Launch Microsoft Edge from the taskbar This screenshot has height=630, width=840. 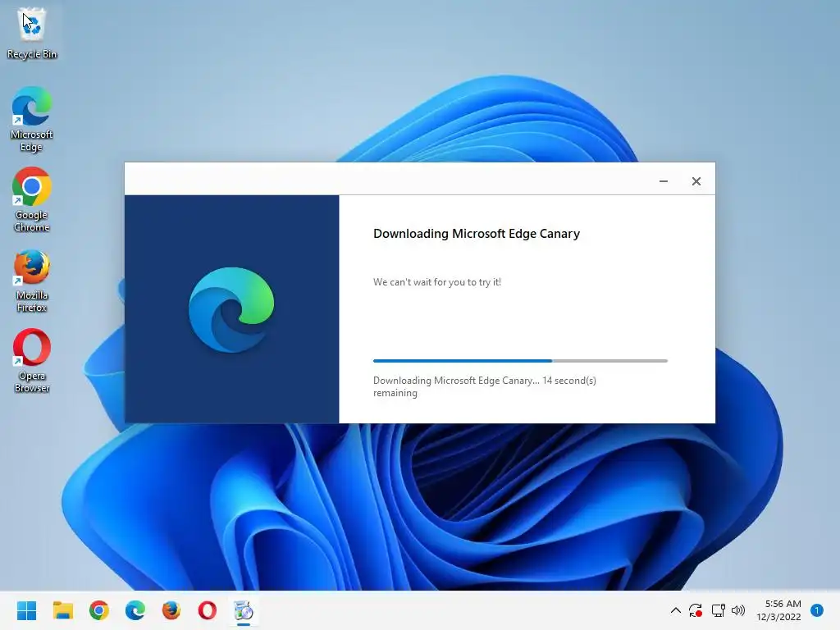(135, 610)
